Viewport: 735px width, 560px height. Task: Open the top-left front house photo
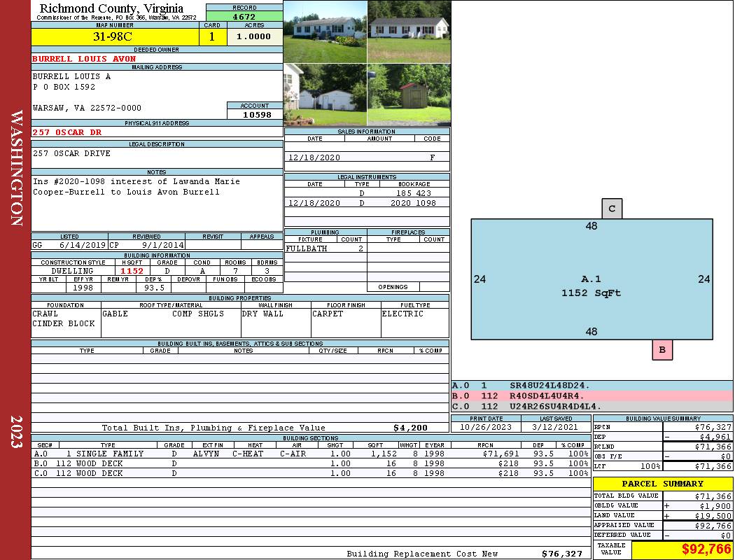325,31
